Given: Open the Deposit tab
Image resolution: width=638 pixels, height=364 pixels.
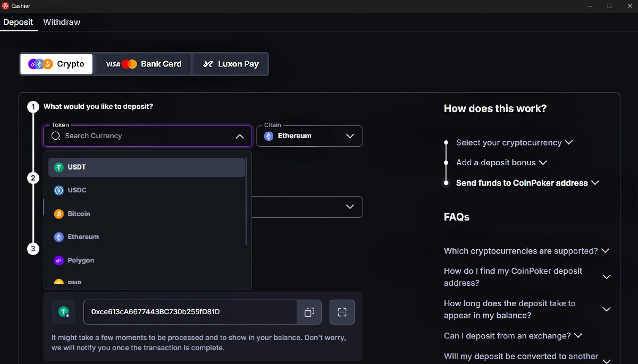Looking at the screenshot, I should pos(18,22).
